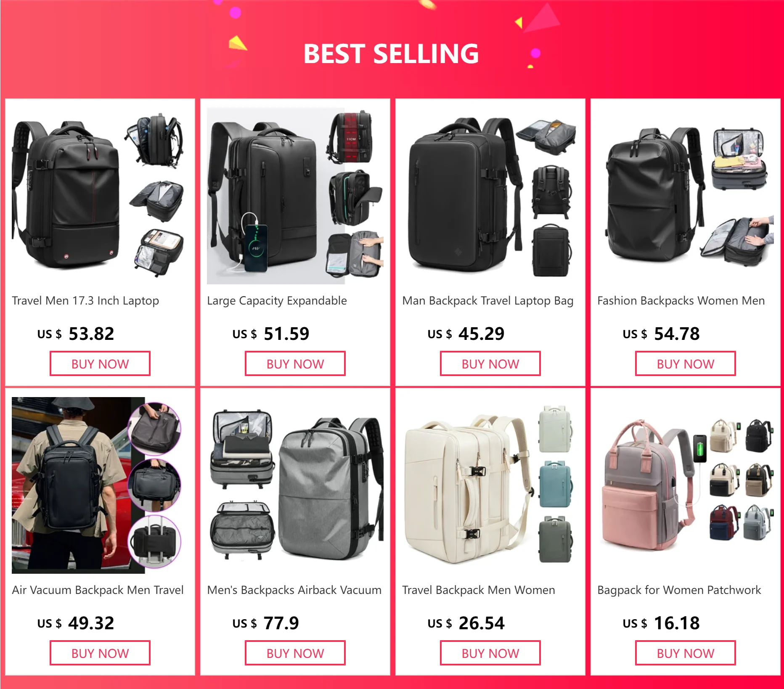Open the Large Capacity Expandable backpack image
The height and width of the screenshot is (689, 784).
tap(295, 196)
